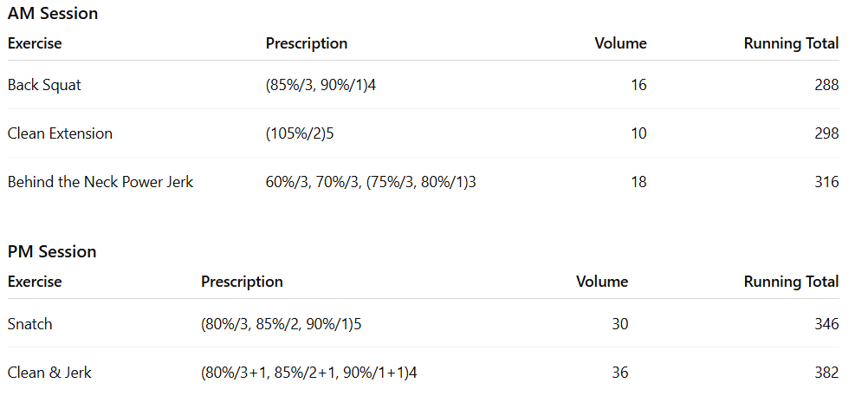Click the AM Session Volume column header
The height and width of the screenshot is (396, 868).
click(620, 43)
